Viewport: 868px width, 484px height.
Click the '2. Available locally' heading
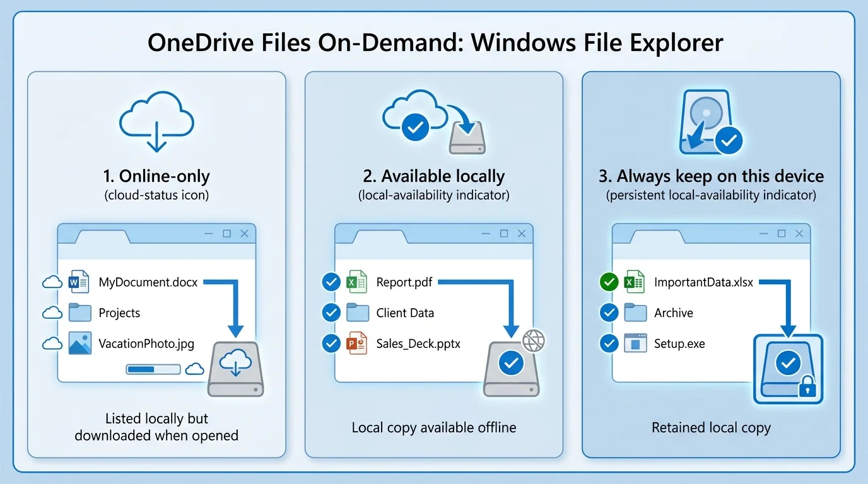[x=433, y=176]
